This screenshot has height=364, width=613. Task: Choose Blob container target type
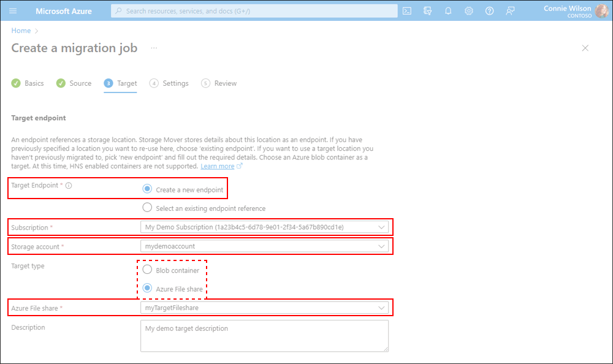click(147, 270)
